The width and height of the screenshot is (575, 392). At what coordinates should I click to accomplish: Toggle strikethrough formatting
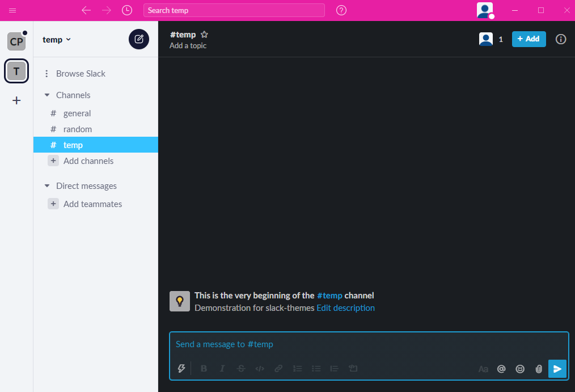point(241,369)
